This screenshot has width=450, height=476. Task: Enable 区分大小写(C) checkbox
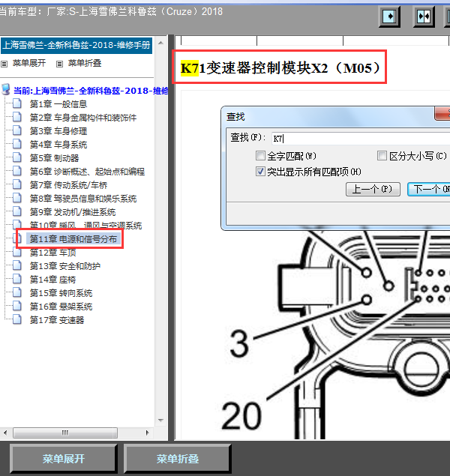tap(382, 156)
